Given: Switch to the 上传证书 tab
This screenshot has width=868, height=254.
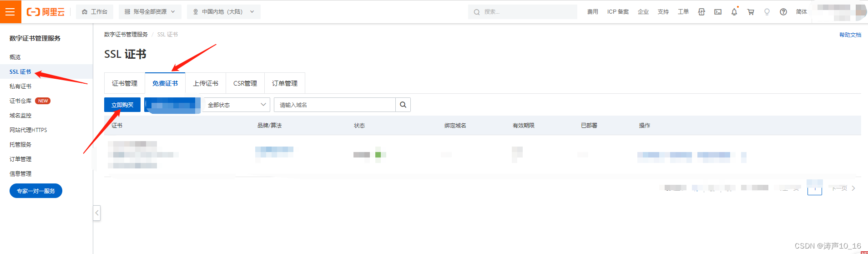Looking at the screenshot, I should coord(206,83).
